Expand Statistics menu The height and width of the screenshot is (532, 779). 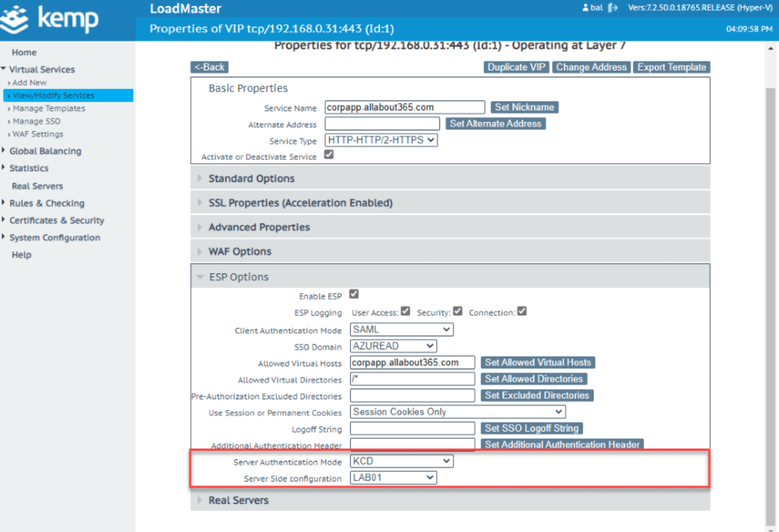tap(28, 168)
